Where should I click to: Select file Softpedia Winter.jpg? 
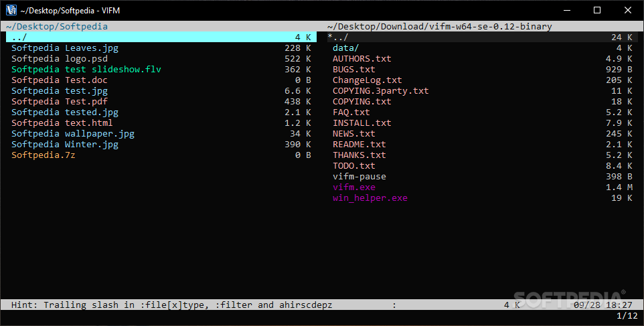(x=65, y=144)
